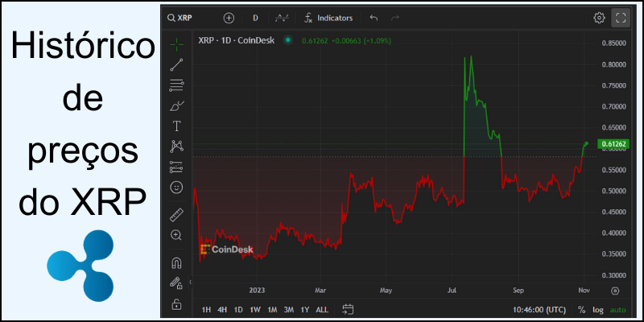Change the chart style type

click(x=282, y=18)
